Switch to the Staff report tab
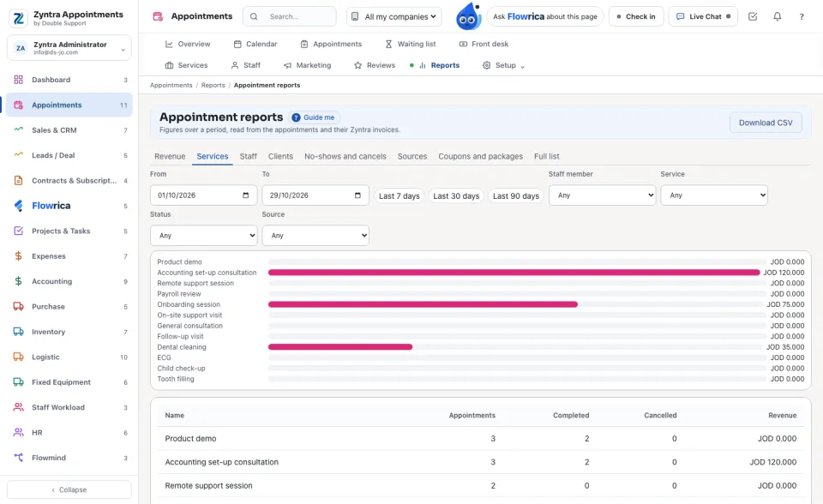The width and height of the screenshot is (823, 504). 249,157
